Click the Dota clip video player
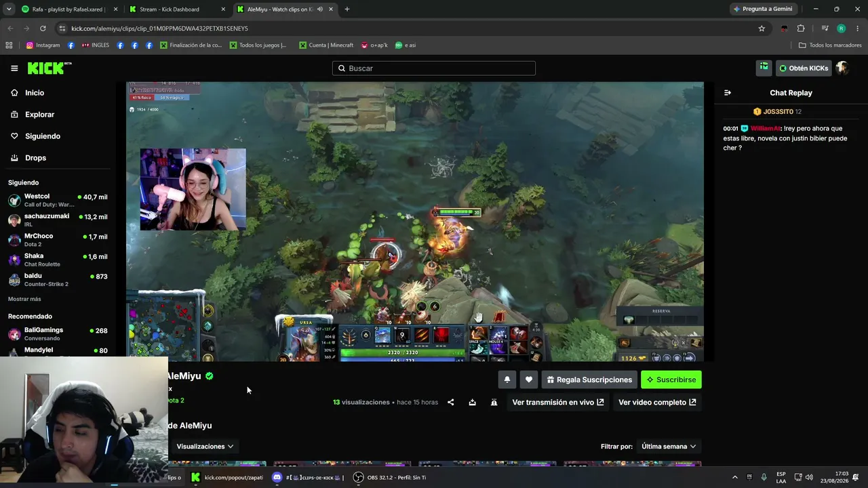This screenshot has width=868, height=488. tap(415, 222)
